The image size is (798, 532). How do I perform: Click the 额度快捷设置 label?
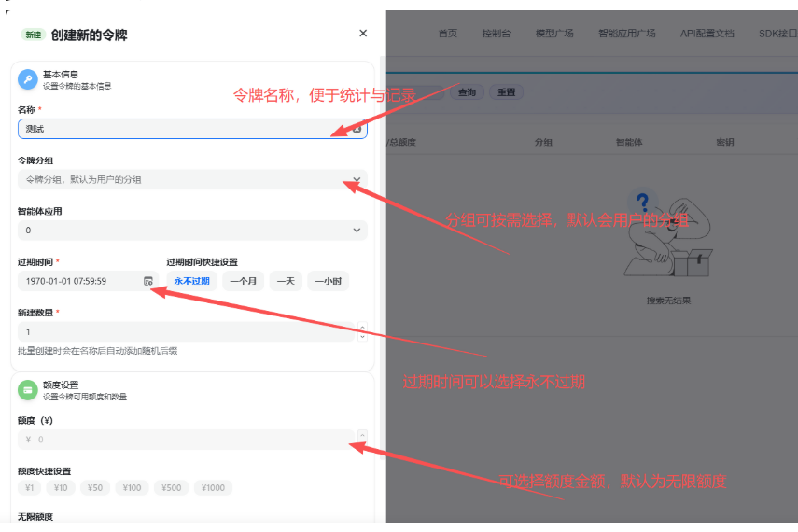coord(44,471)
